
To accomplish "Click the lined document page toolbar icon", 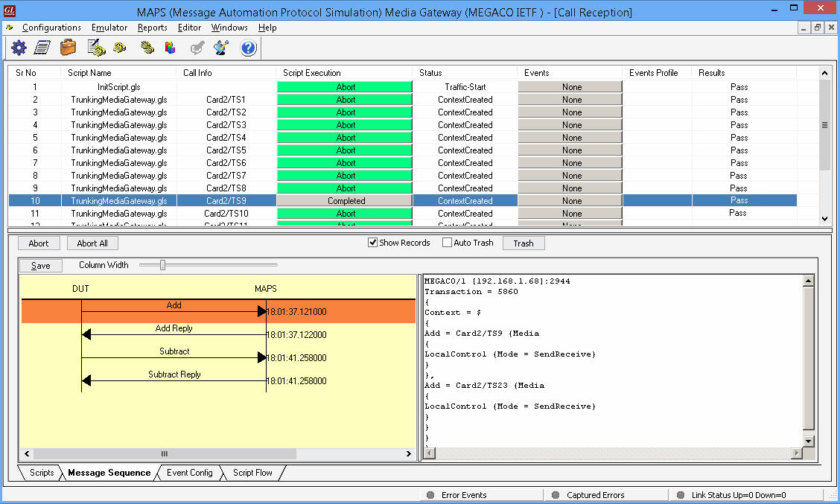I will click(42, 48).
